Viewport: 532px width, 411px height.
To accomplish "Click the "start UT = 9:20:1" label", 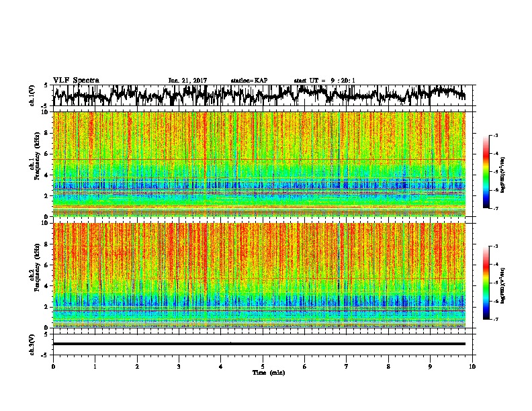I will click(324, 81).
